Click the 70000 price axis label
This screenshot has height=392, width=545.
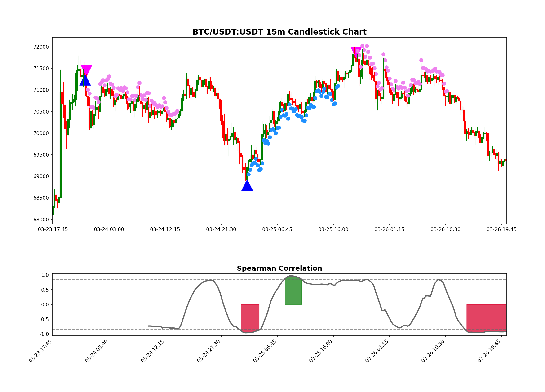(41, 133)
